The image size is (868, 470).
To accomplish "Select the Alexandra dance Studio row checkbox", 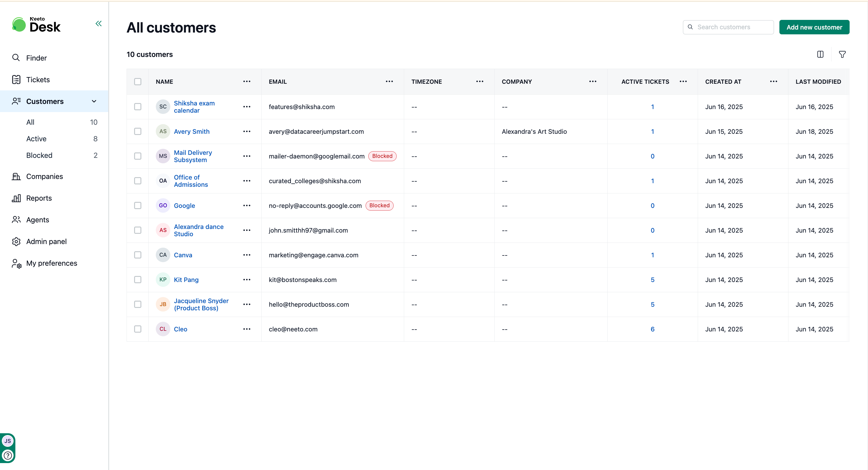I will click(137, 230).
